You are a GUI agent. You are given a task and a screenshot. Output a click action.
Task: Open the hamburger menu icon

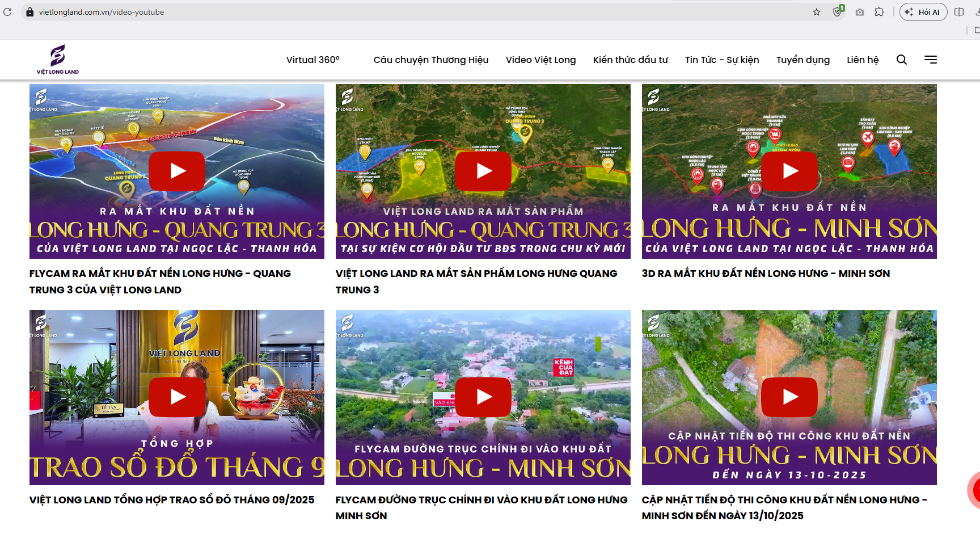click(x=931, y=60)
